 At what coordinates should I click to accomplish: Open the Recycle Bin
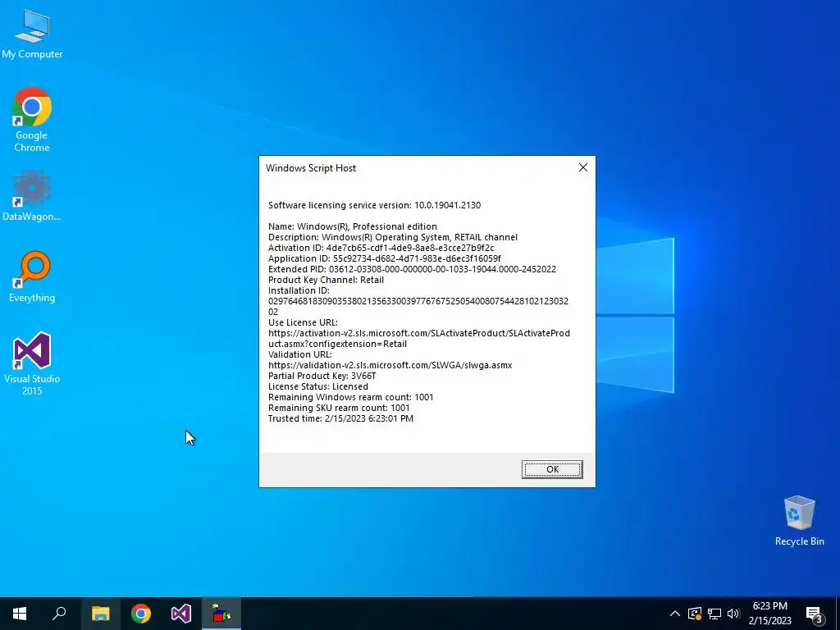coord(799,521)
